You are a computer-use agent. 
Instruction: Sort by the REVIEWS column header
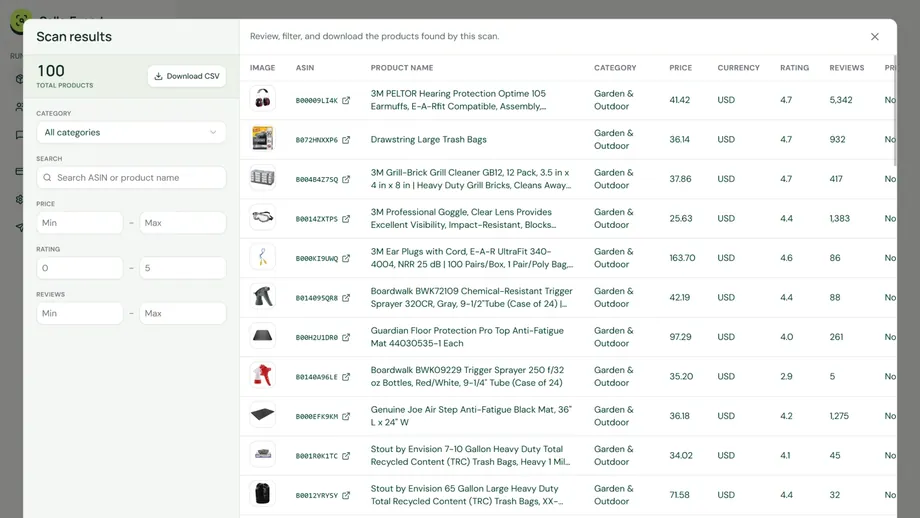coord(847,68)
